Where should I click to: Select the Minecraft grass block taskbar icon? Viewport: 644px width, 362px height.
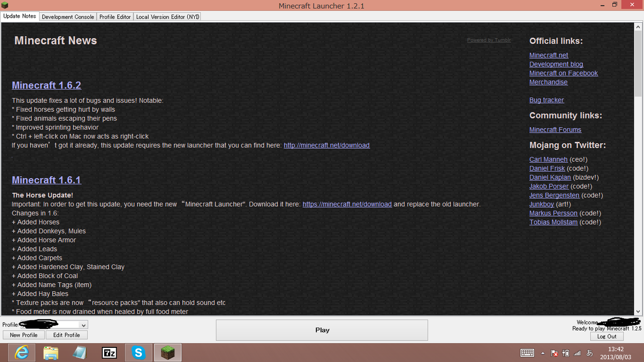(168, 353)
